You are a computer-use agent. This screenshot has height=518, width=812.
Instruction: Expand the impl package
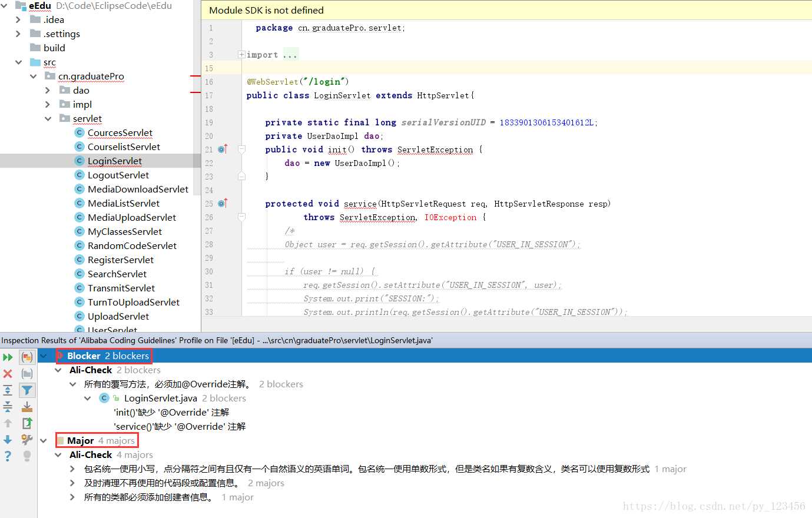(48, 104)
